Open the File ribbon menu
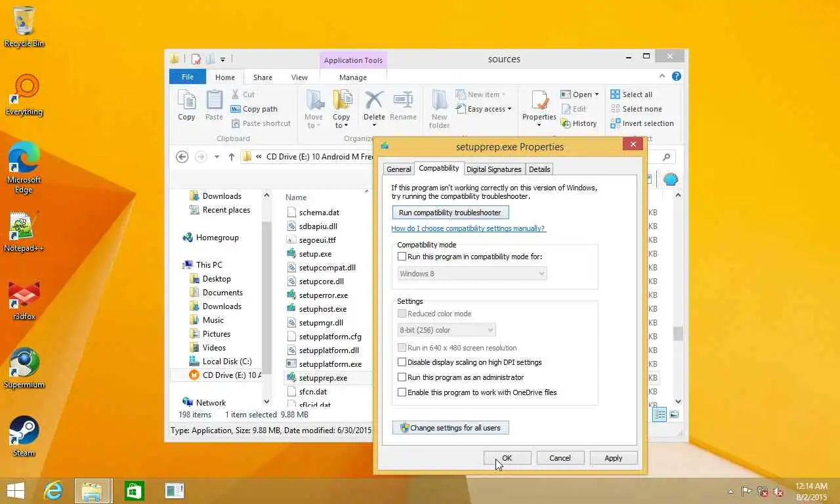 [188, 77]
